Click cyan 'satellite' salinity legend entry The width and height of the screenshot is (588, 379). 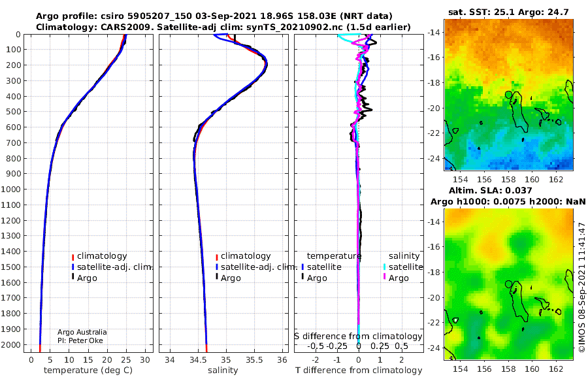[x=405, y=267]
